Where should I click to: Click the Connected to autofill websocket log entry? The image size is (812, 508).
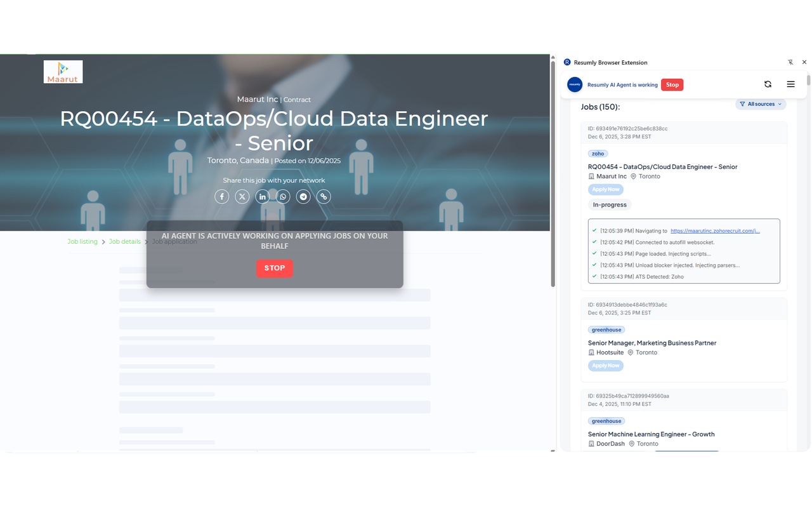(657, 243)
